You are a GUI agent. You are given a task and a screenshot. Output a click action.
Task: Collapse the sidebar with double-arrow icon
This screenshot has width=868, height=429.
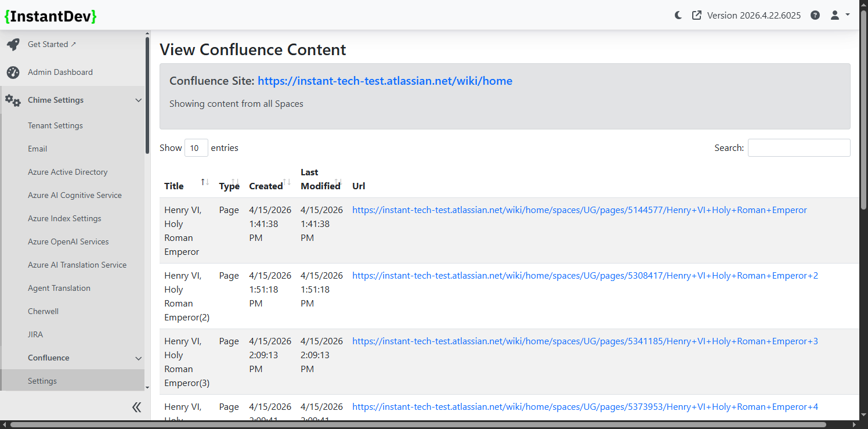[136, 407]
